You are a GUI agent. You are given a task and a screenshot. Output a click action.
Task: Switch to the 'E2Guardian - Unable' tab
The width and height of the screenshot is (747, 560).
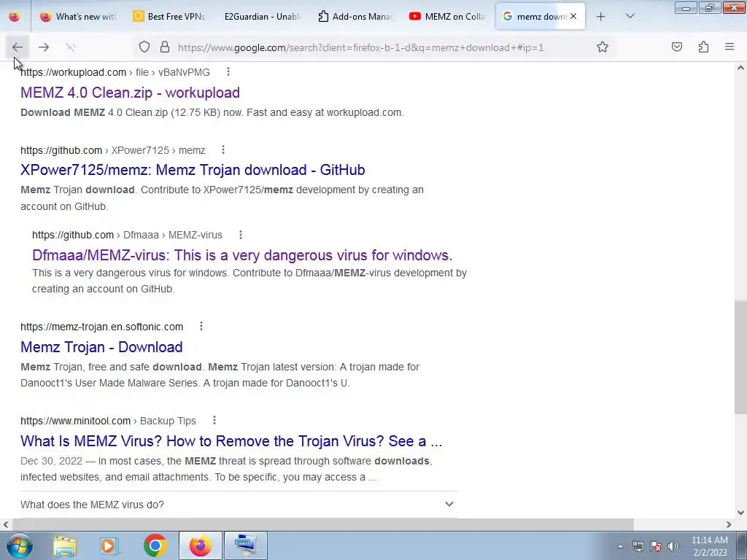point(262,16)
